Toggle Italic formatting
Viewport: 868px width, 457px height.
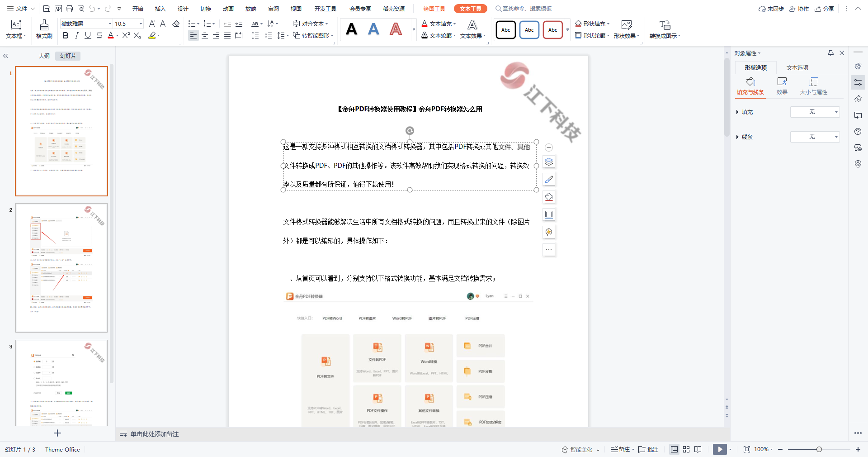click(x=77, y=35)
